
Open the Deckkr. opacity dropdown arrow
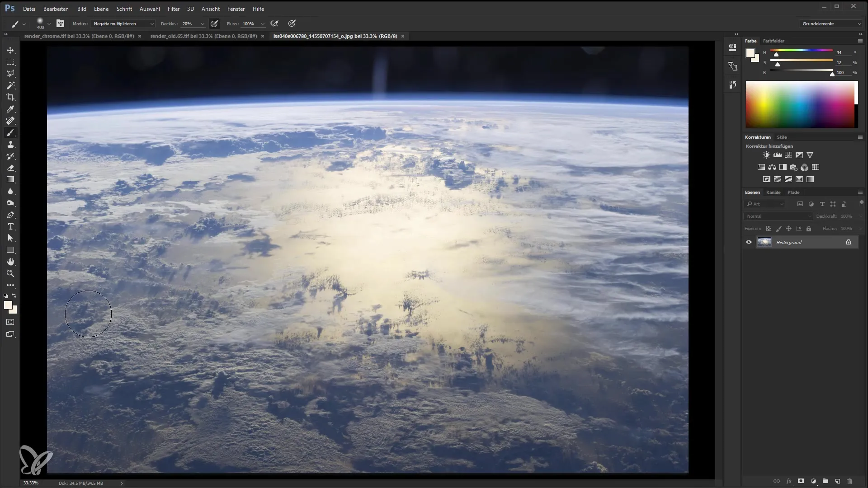(203, 23)
